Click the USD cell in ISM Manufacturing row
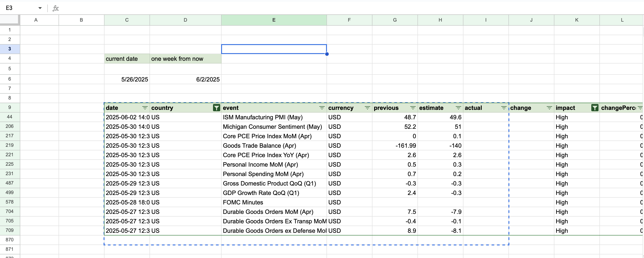Image resolution: width=644 pixels, height=258 pixels. click(x=349, y=117)
